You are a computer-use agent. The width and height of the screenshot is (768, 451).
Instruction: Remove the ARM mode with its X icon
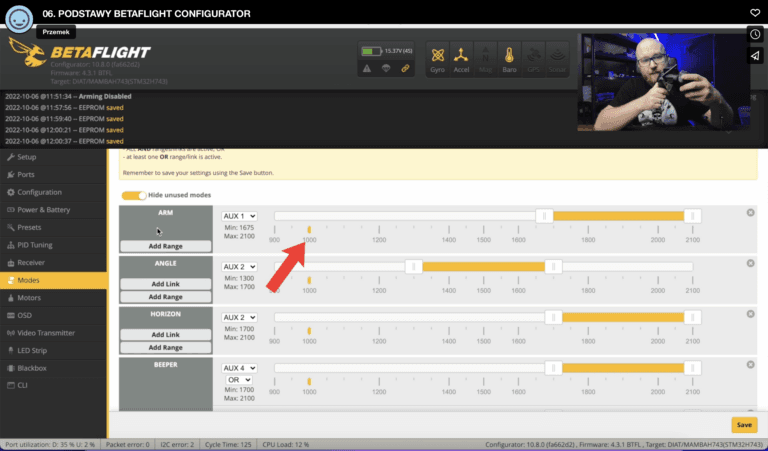coord(750,213)
